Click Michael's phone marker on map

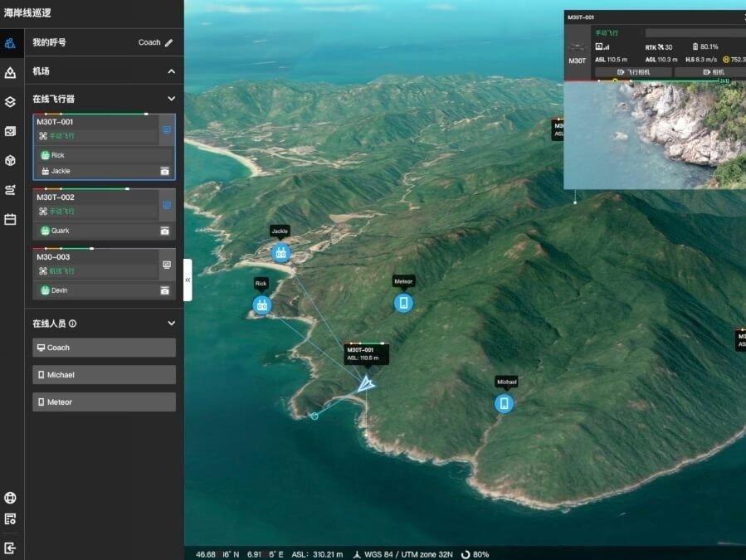[504, 403]
